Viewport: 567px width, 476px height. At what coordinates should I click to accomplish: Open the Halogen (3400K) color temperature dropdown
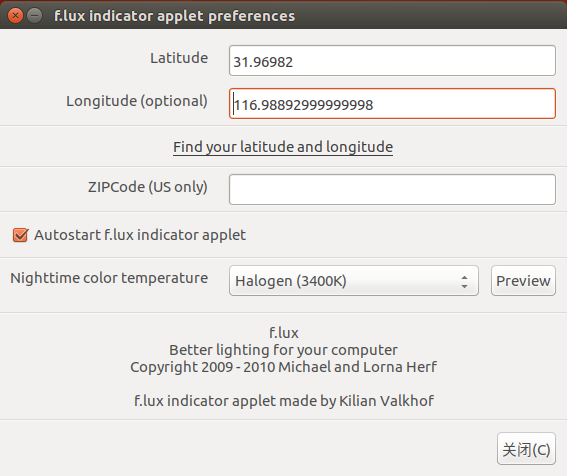(x=354, y=281)
